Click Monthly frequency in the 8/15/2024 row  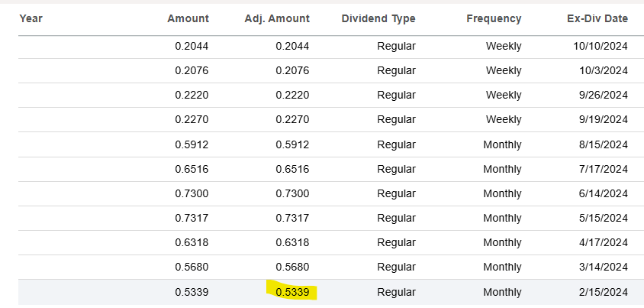coord(502,144)
